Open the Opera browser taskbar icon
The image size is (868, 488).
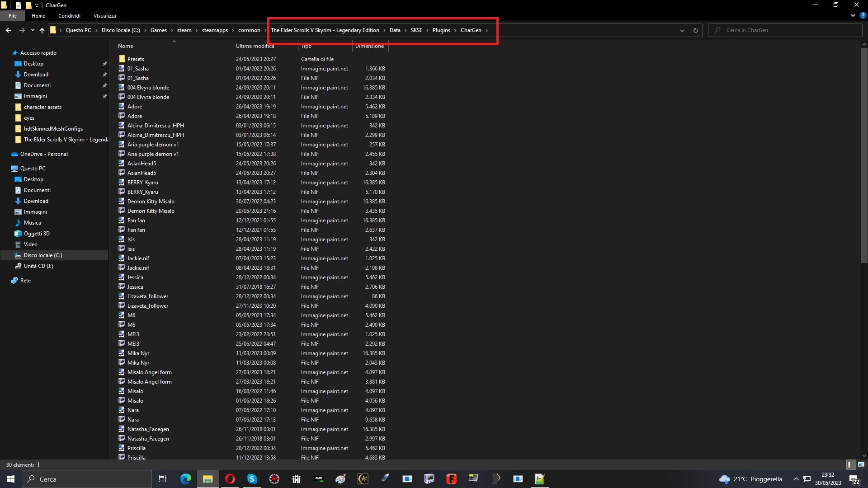pos(230,479)
